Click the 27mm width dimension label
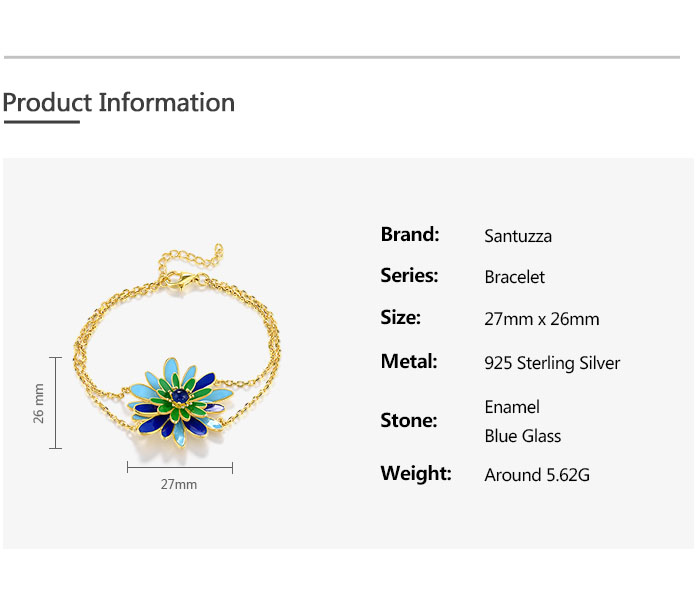The width and height of the screenshot is (700, 610). 179,485
